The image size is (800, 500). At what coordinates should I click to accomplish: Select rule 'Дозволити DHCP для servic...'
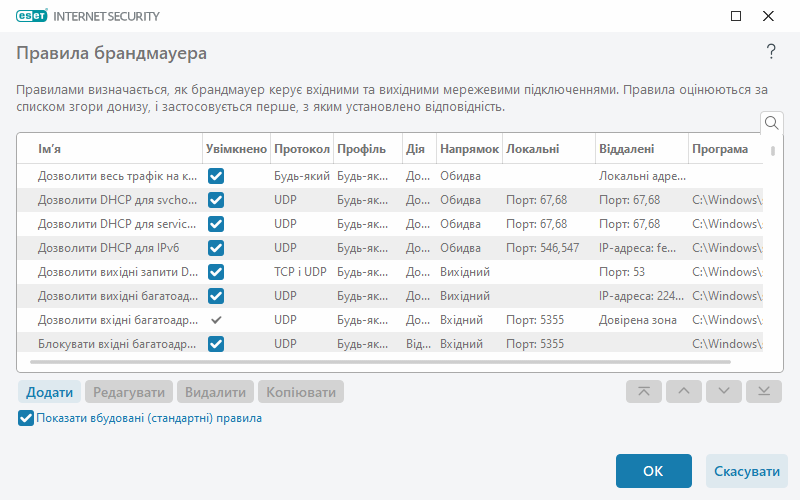[117, 224]
